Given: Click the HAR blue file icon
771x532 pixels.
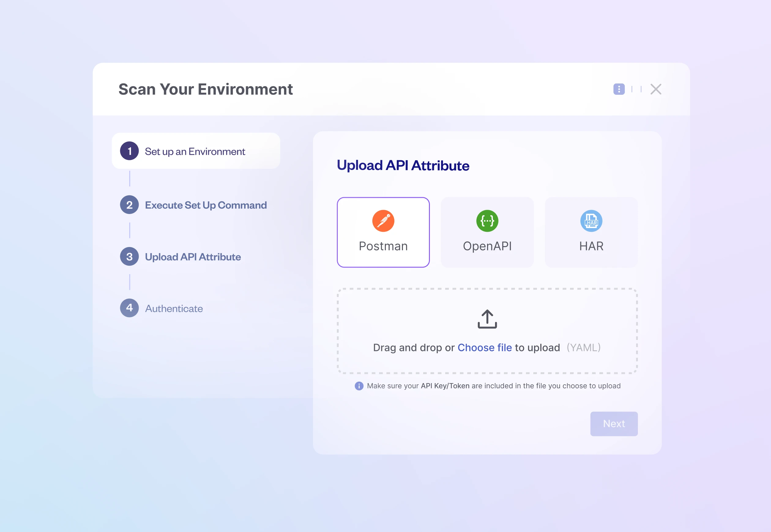Looking at the screenshot, I should click(x=591, y=221).
